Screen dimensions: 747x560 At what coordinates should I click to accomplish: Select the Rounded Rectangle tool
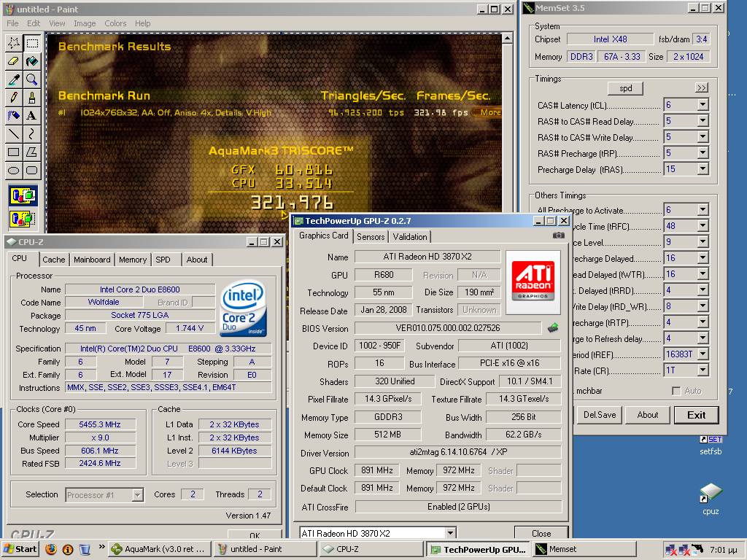point(32,170)
